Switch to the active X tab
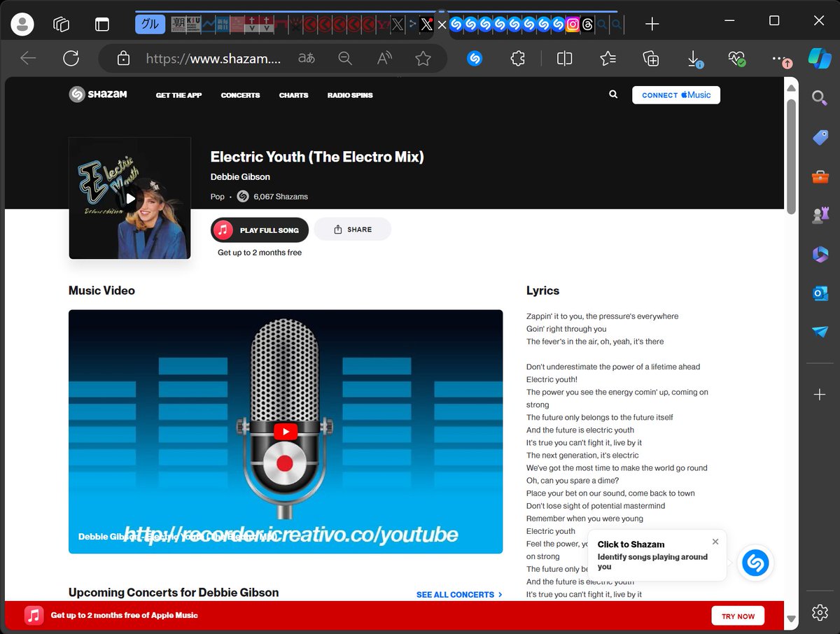This screenshot has height=634, width=840. click(x=426, y=25)
